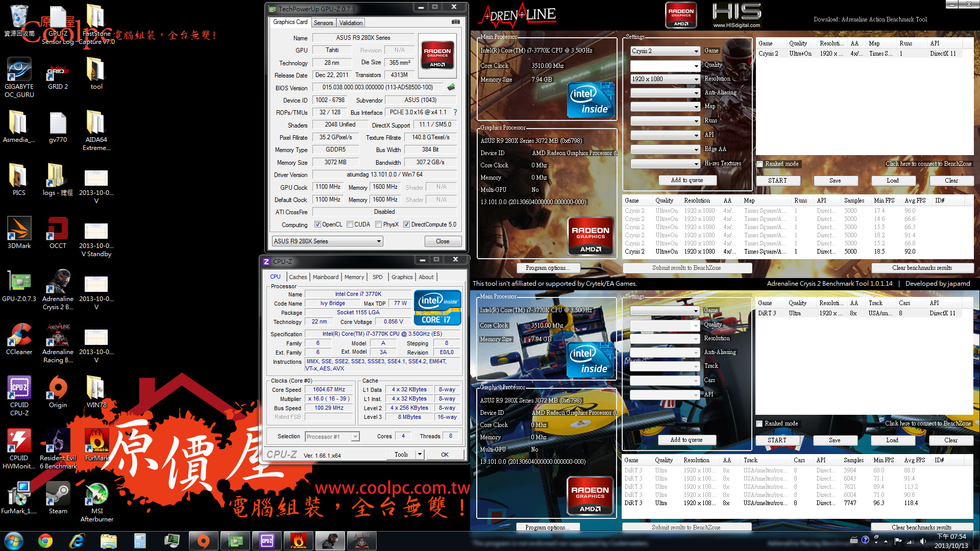The image size is (980, 551).
Task: Open the Recycle Bin desktop icon
Action: click(19, 20)
